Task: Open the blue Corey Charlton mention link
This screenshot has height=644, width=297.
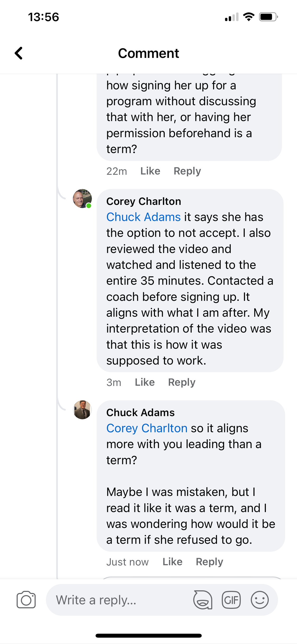Action: click(147, 428)
